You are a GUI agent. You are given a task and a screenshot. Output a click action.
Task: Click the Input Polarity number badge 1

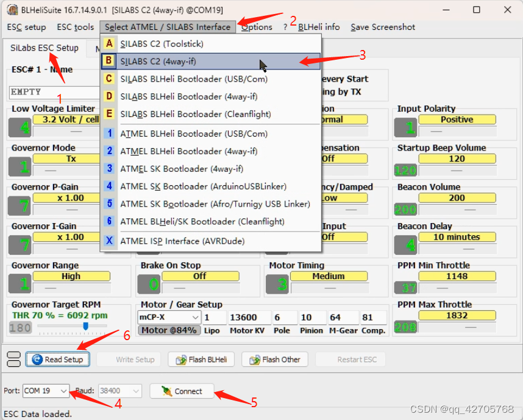(x=405, y=127)
